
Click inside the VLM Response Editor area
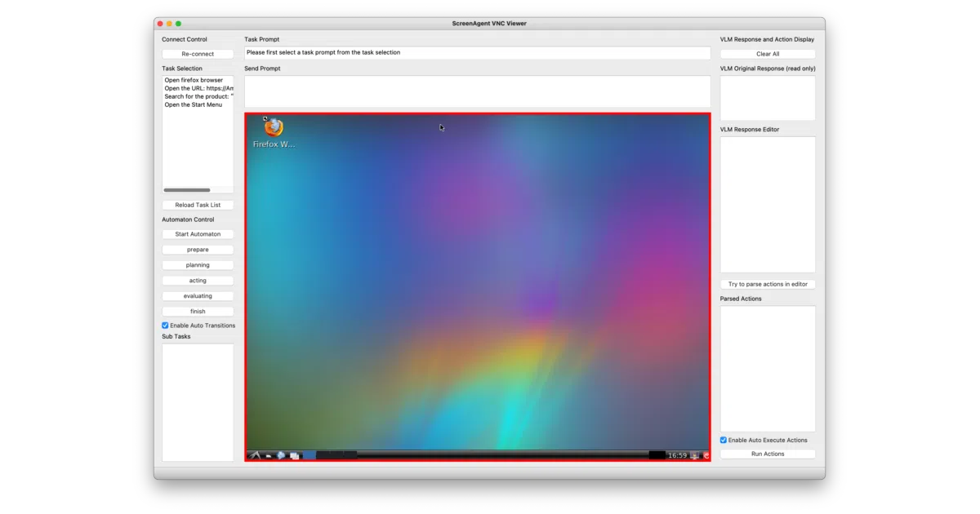pos(768,204)
